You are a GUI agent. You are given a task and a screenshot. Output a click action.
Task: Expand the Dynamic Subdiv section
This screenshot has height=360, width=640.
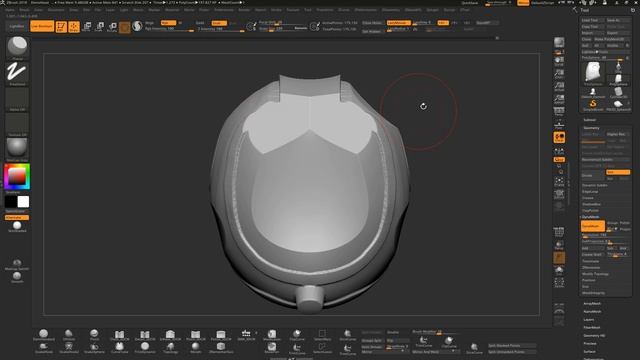[595, 185]
